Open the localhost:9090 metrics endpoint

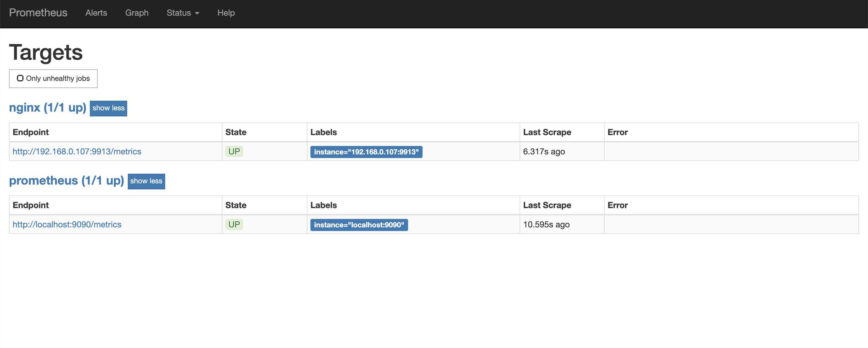(x=67, y=225)
